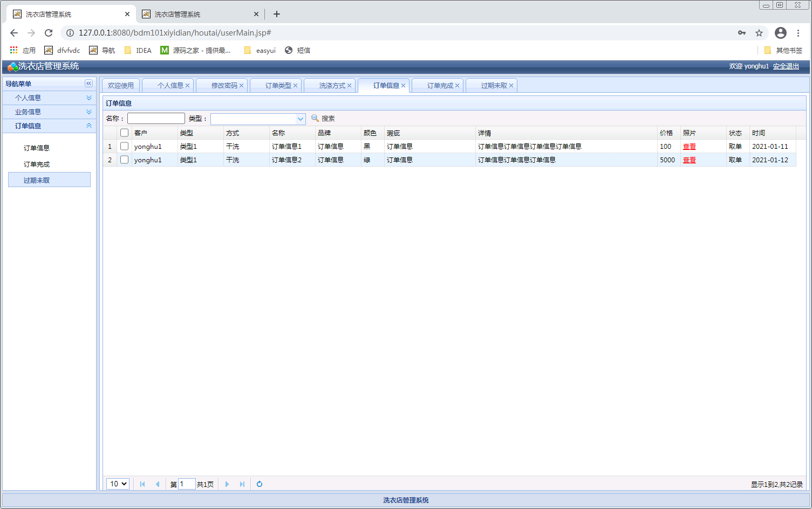Close the first 洗衣店管理系统 browser tab
The height and width of the screenshot is (509, 812).
pyautogui.click(x=127, y=14)
